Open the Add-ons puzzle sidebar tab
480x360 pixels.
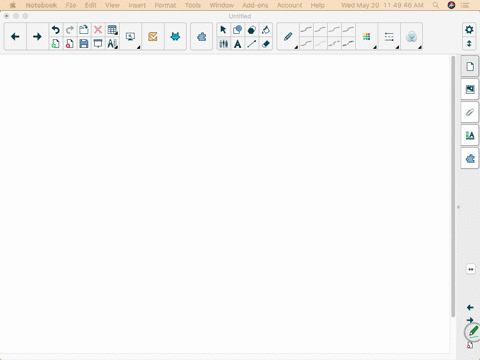coord(470,159)
